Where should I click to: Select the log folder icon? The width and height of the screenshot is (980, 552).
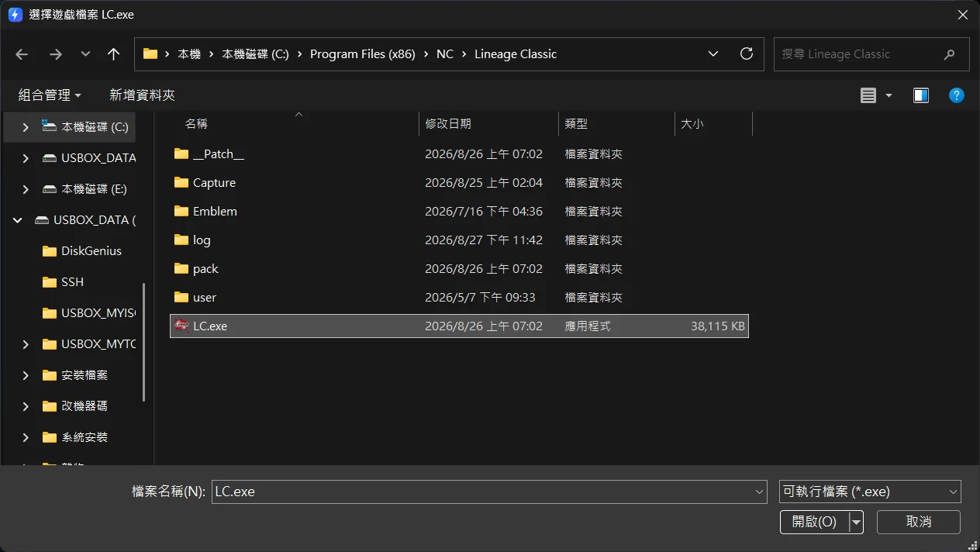click(181, 240)
